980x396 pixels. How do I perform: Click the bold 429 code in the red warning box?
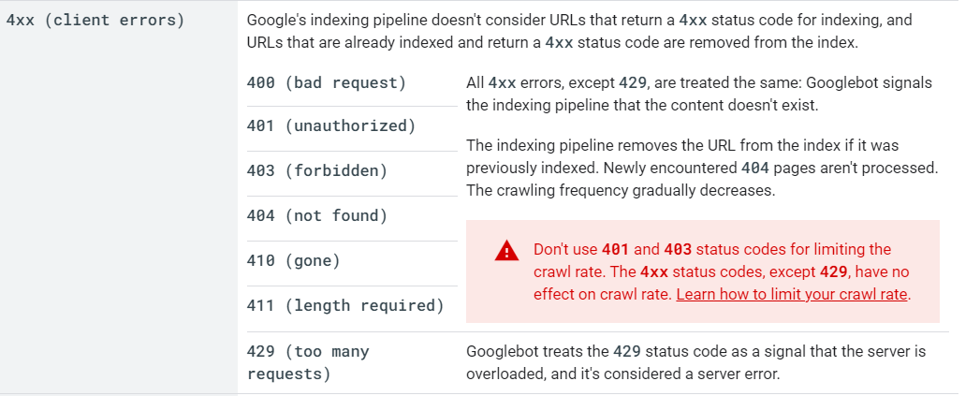coord(834,271)
